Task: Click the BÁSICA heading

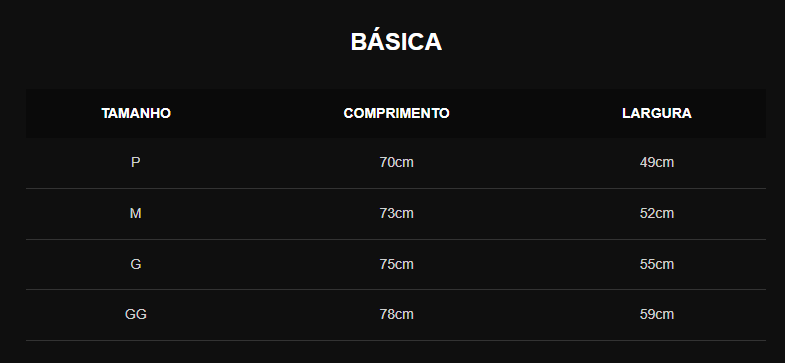Action: (396, 41)
